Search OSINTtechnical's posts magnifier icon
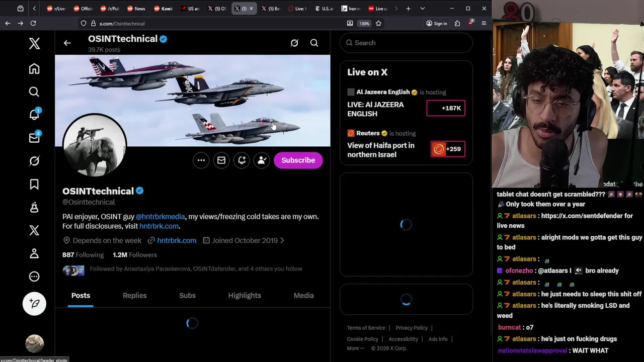Viewport: 644px width, 362px height. tap(314, 43)
